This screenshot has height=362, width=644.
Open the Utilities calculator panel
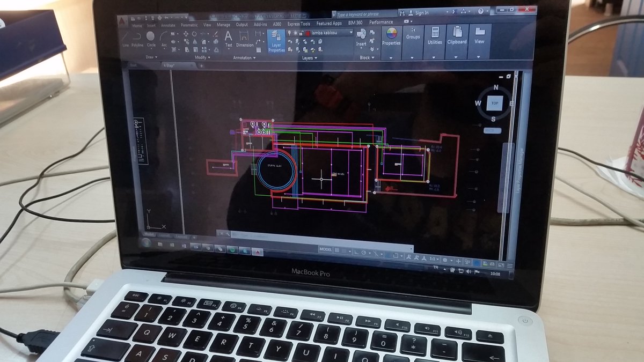point(435,35)
